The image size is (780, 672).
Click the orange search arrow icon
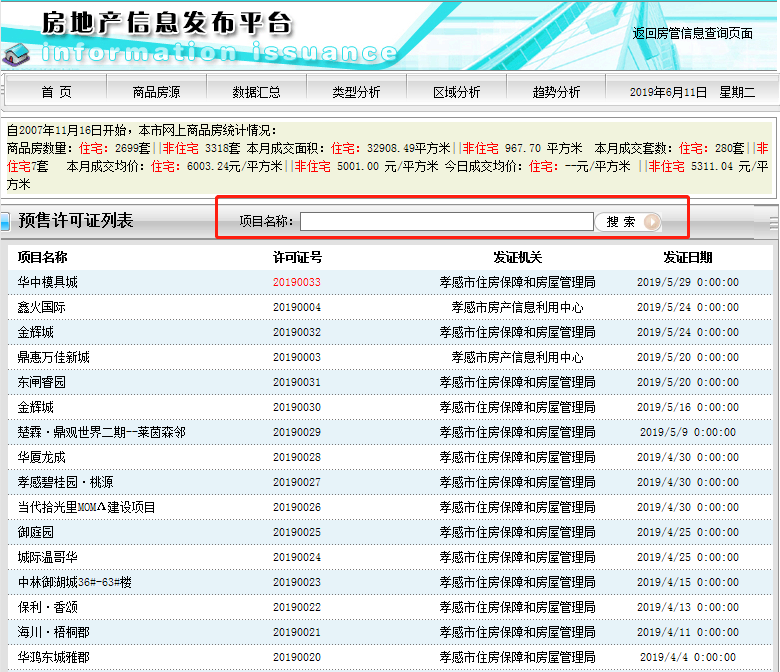coord(651,222)
